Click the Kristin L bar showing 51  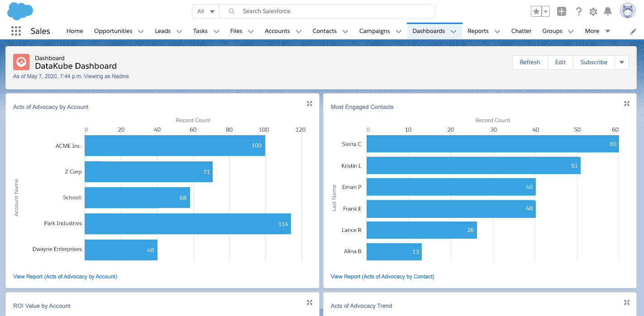click(x=473, y=165)
